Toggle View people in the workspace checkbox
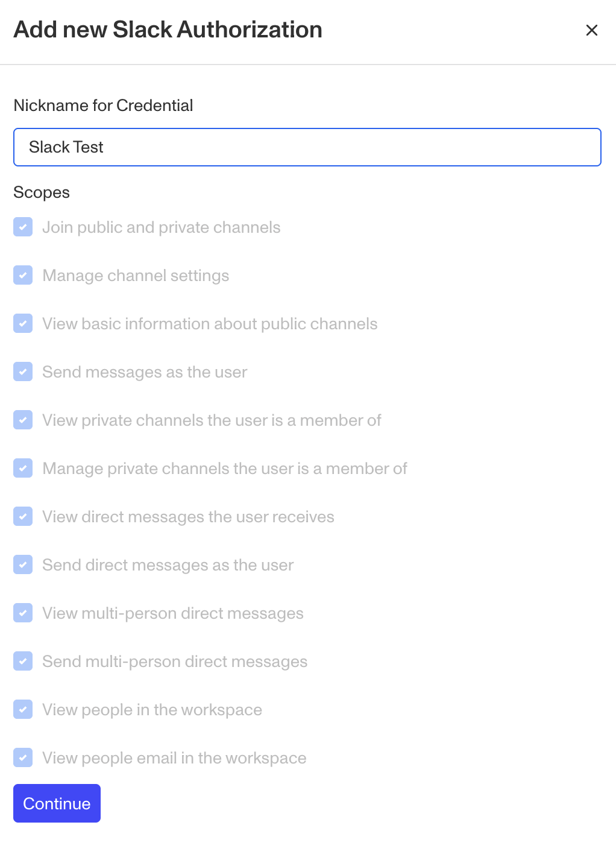The width and height of the screenshot is (616, 866). (x=23, y=710)
